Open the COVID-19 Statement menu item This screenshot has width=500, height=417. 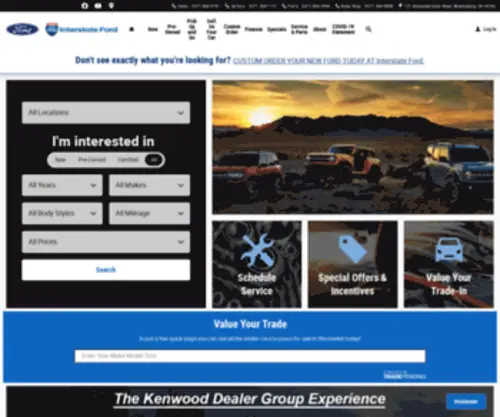click(x=343, y=29)
